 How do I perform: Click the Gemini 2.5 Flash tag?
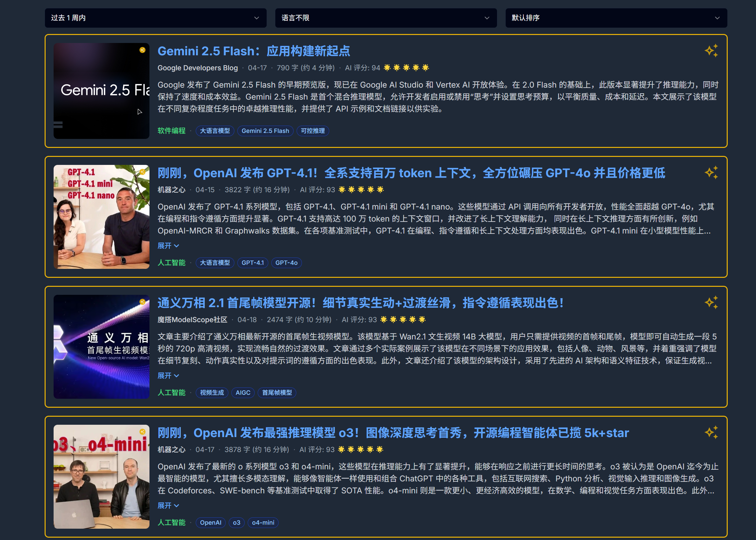coord(265,131)
